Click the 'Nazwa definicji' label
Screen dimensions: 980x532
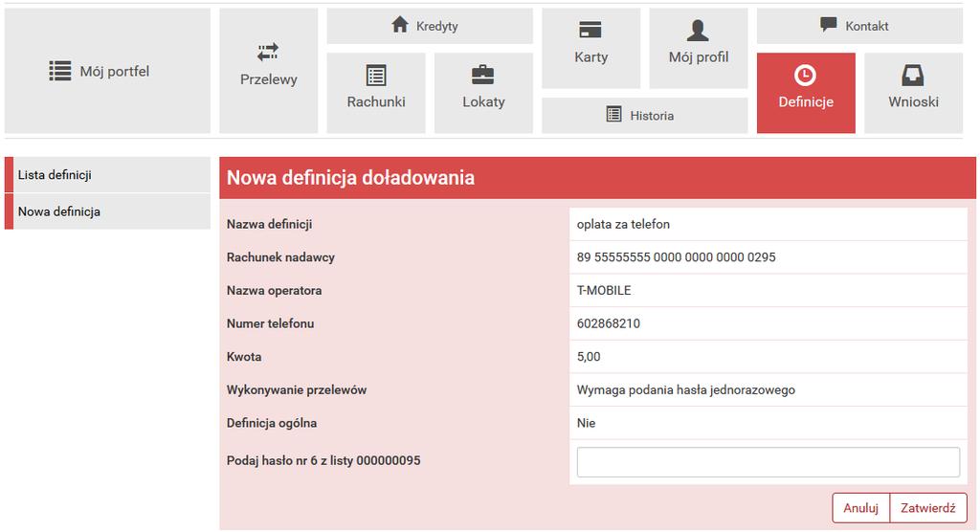pos(269,224)
